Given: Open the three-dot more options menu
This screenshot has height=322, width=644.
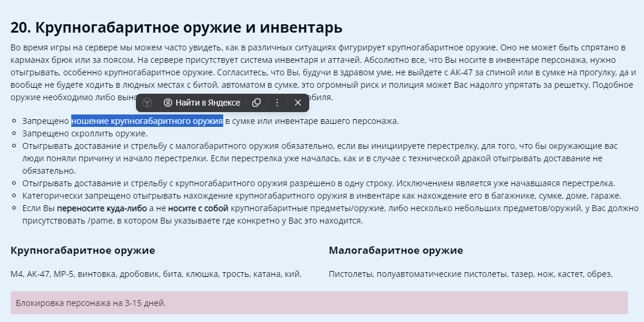Looking at the screenshot, I should point(277,103).
